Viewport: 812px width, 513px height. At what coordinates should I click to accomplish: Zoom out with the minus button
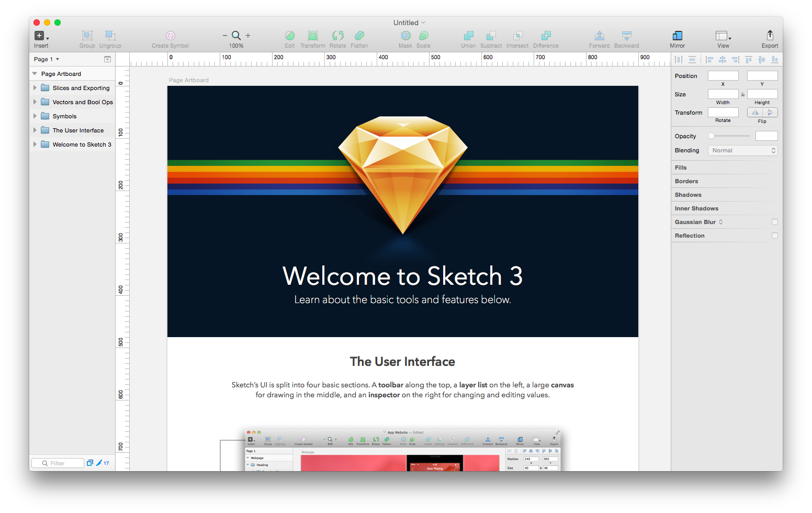click(225, 36)
